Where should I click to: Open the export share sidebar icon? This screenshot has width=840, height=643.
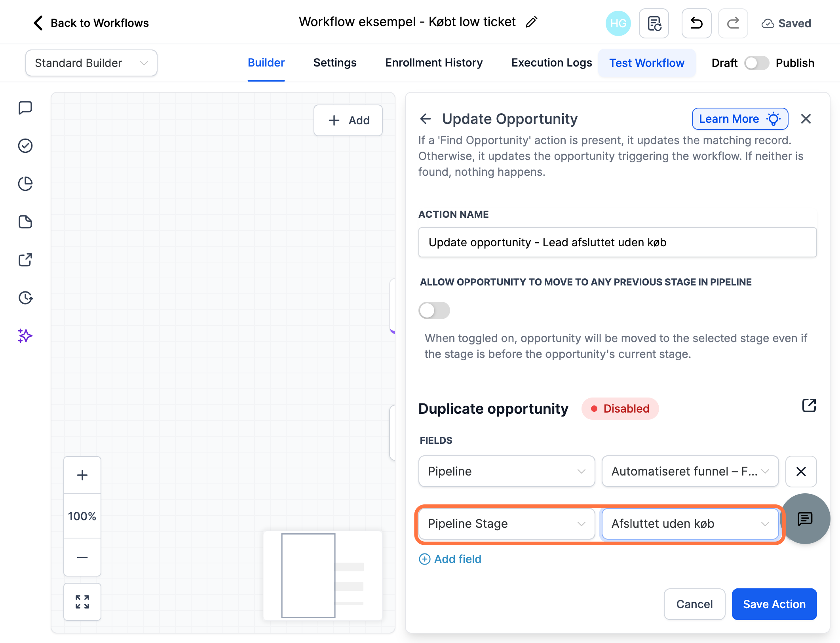[x=25, y=260]
